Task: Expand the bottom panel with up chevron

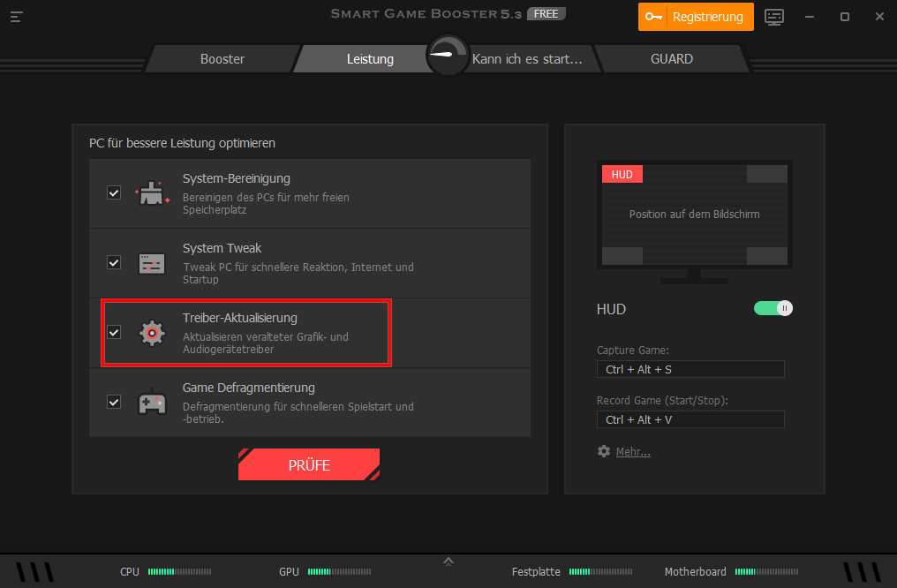Action: click(x=448, y=562)
